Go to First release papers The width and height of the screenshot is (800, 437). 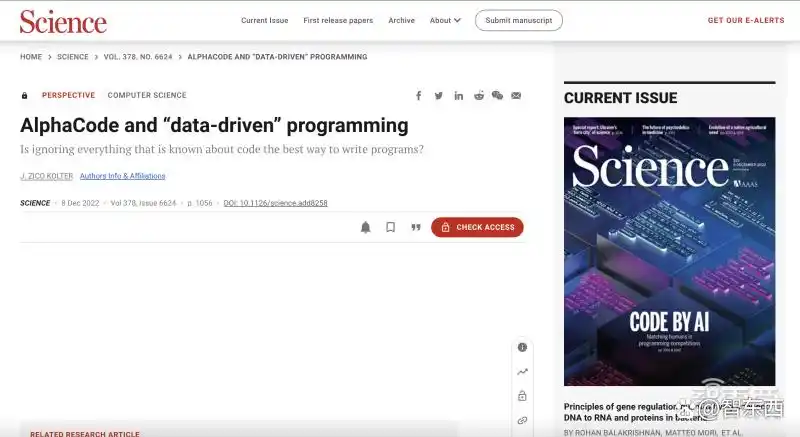point(338,20)
